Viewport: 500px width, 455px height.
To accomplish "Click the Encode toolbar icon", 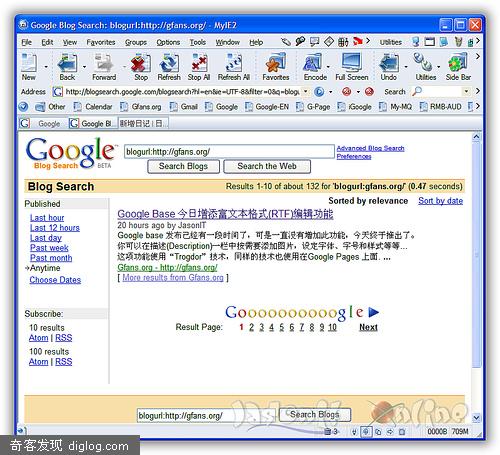I will [313, 63].
